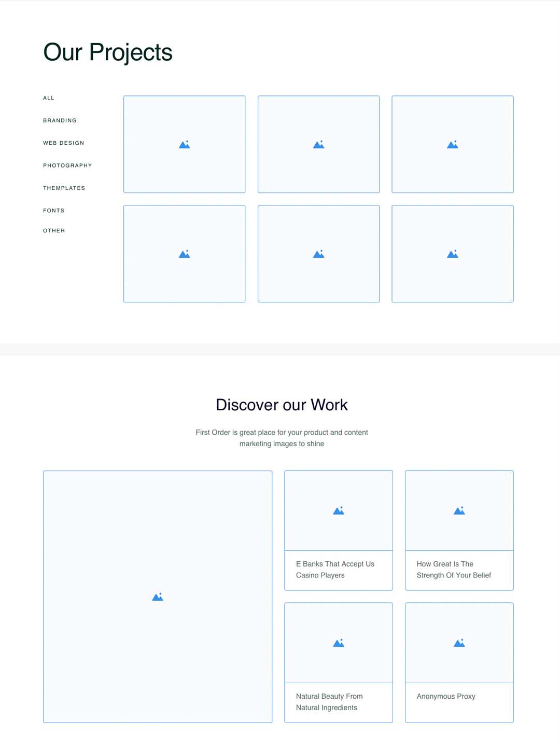Image resolution: width=560 pixels, height=747 pixels.
Task: Open 'E Banks That Accept Us Casino Players' link
Action: point(335,570)
